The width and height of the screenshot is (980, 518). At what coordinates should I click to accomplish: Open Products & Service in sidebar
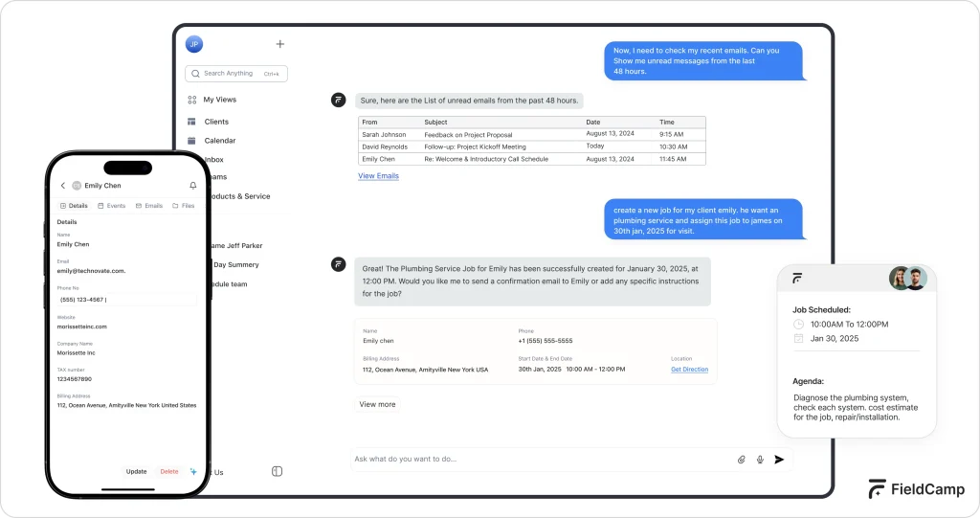pyautogui.click(x=240, y=196)
